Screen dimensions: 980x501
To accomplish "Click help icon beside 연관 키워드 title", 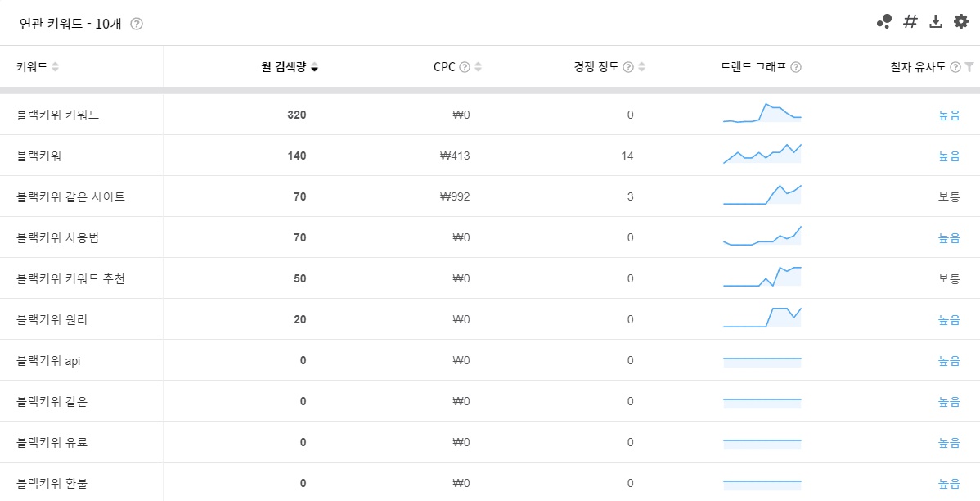I will (x=137, y=24).
